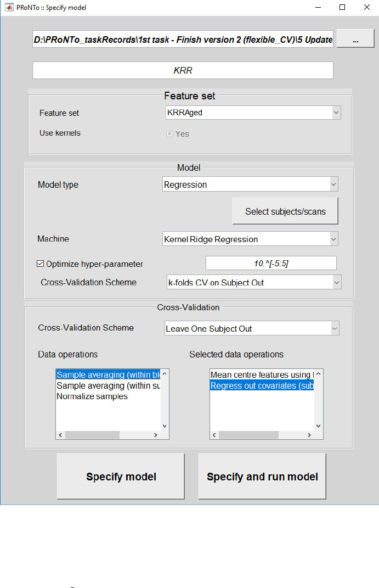
Task: Select Normalize samples in Data operations
Action: [92, 396]
